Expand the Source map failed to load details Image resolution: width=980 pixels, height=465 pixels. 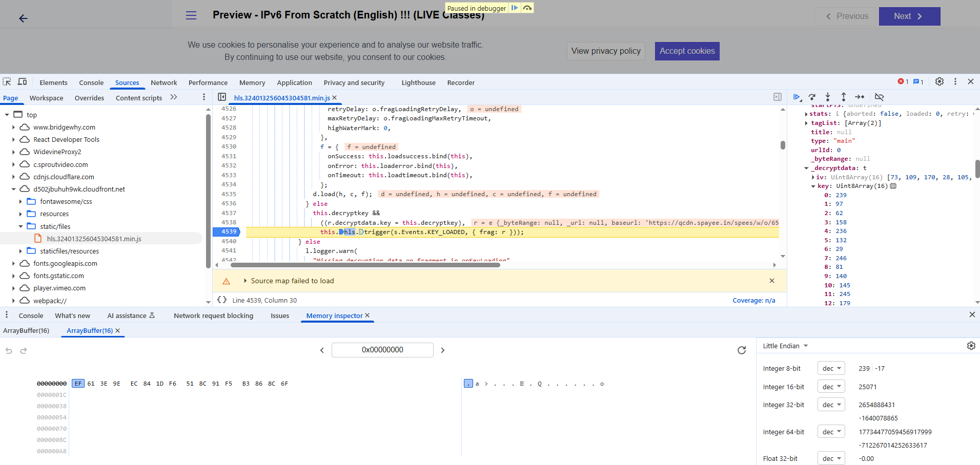(246, 281)
